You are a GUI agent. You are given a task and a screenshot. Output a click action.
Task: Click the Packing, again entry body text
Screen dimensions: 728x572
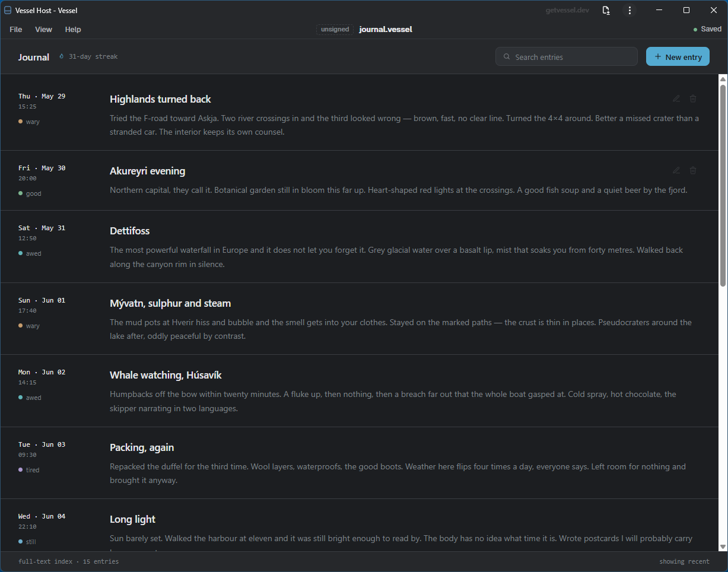[x=398, y=474]
